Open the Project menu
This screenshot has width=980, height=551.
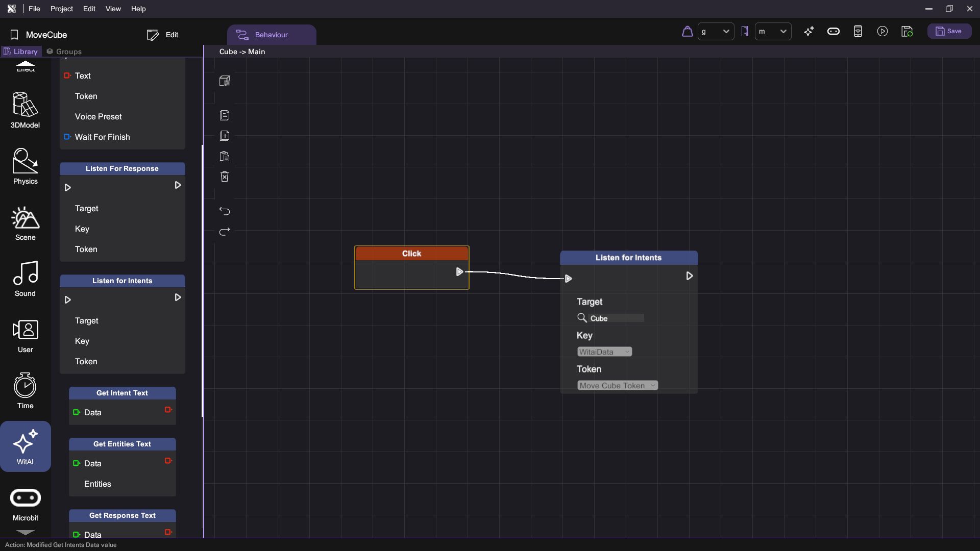pyautogui.click(x=61, y=9)
